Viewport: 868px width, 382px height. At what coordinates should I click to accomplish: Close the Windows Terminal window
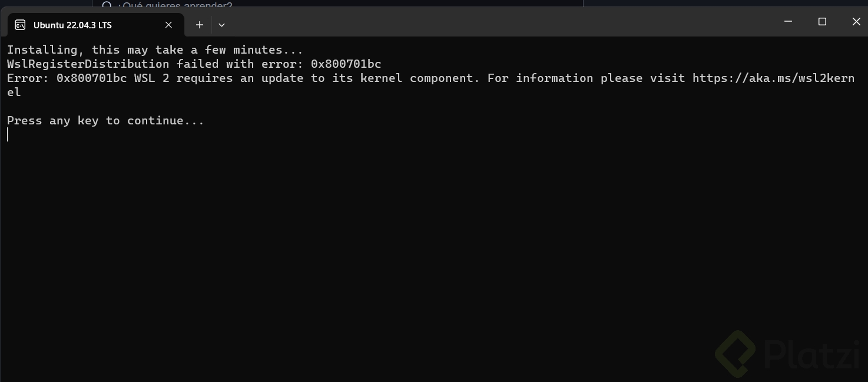(856, 22)
